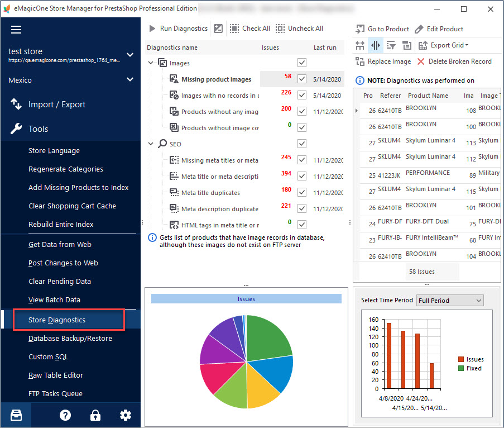Click the filter rows grid toolbar icon
This screenshot has height=428, width=504.
pyautogui.click(x=391, y=45)
